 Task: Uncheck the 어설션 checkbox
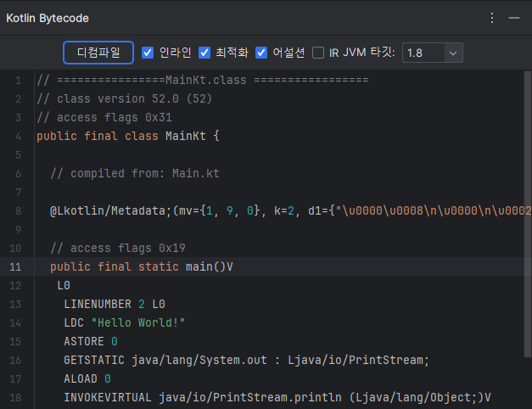(x=261, y=53)
